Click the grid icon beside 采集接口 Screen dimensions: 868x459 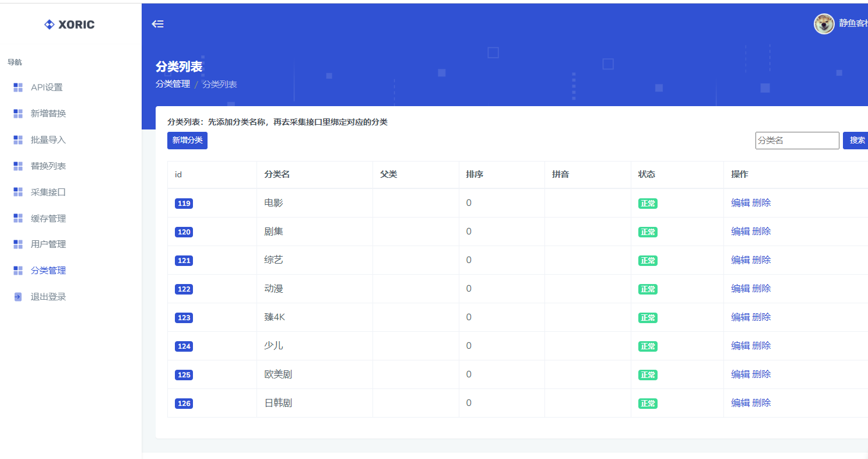pos(18,192)
